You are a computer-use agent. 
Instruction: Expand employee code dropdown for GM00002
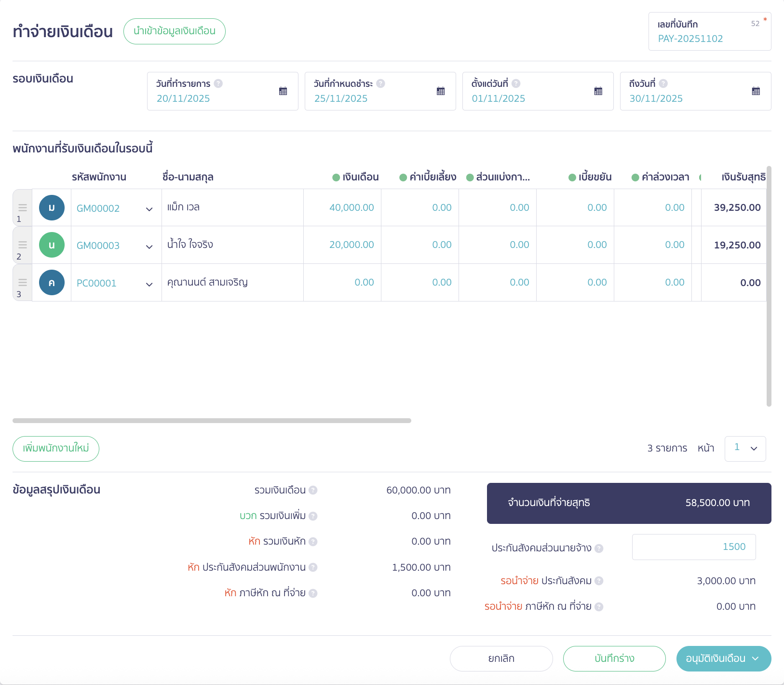[x=149, y=209]
